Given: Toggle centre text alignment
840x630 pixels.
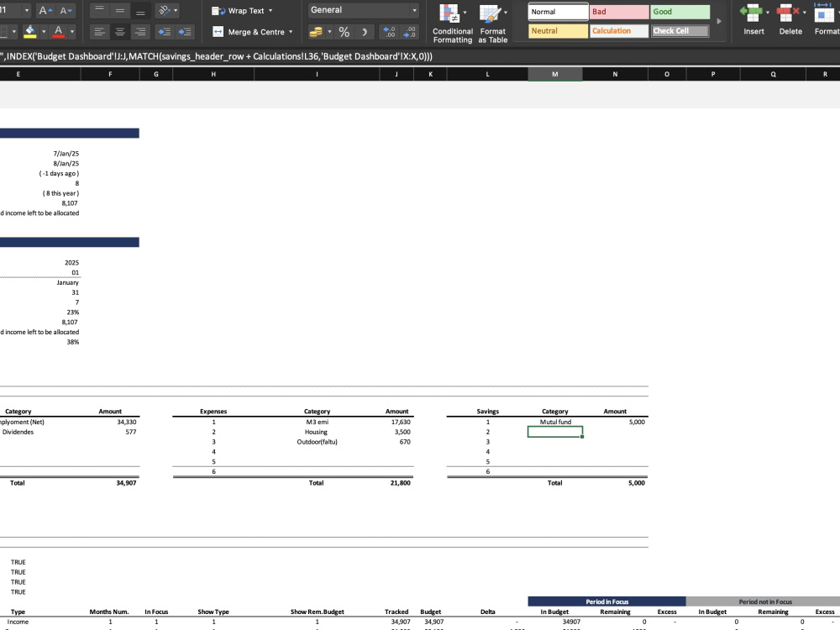Looking at the screenshot, I should pos(118,31).
